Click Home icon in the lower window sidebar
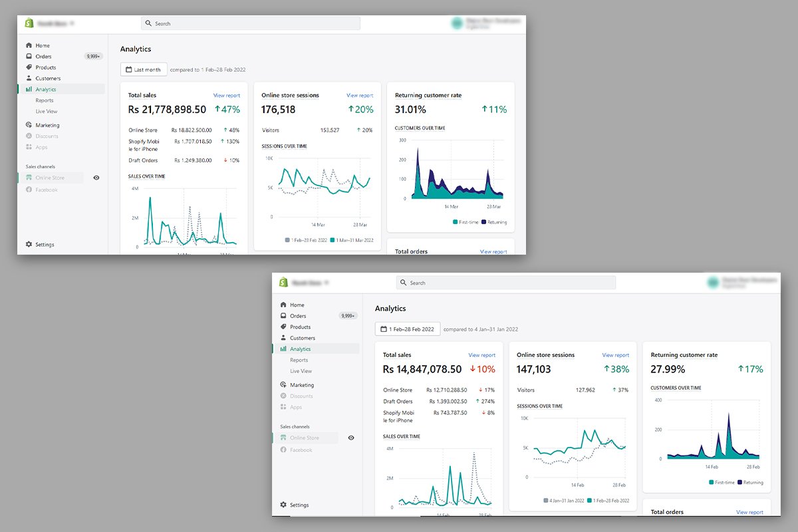Screen dimensions: 798x532 tap(283, 305)
